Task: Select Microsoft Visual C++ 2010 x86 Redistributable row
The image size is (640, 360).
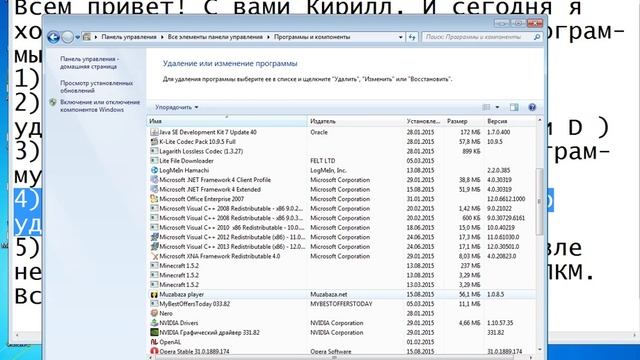Action: click(x=342, y=227)
